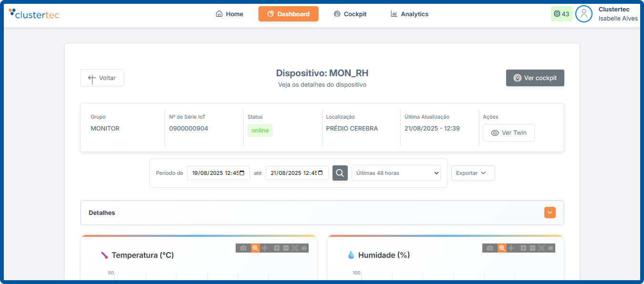Screen dimensions: 644x284
Task: Autoscale the Humidade chart
Action: click(x=541, y=248)
